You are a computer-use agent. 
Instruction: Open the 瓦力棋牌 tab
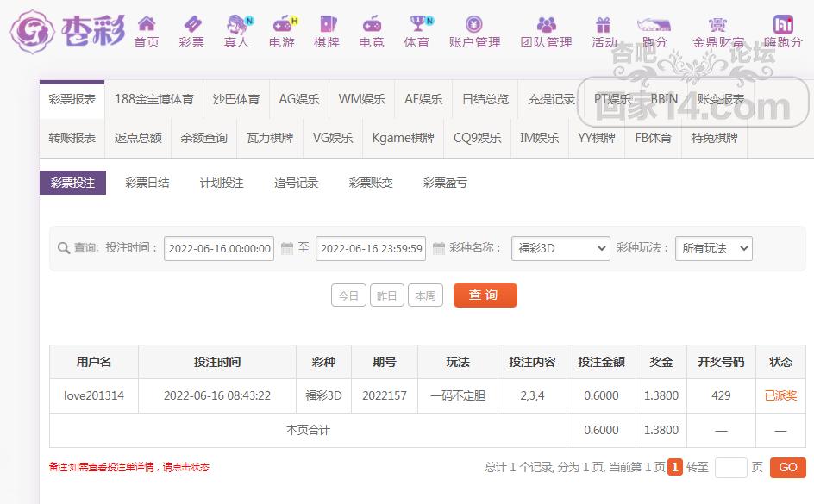(x=270, y=138)
